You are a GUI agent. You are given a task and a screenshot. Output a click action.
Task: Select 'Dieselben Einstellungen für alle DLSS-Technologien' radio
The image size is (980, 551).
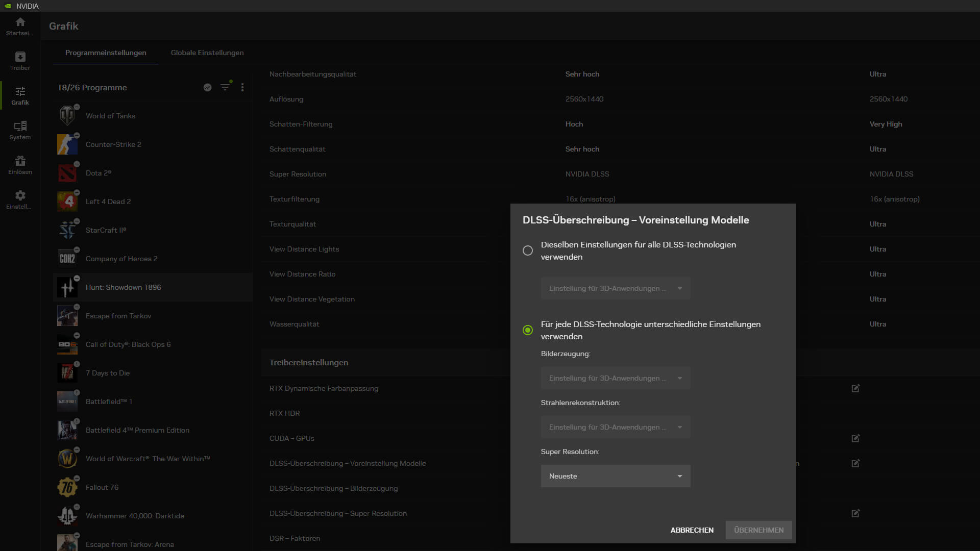pos(528,251)
